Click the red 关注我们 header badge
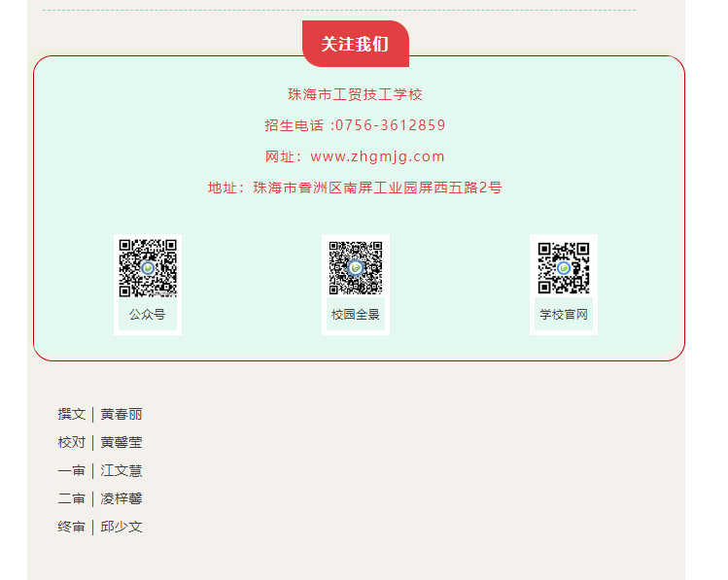Image resolution: width=728 pixels, height=580 pixels. pos(355,44)
